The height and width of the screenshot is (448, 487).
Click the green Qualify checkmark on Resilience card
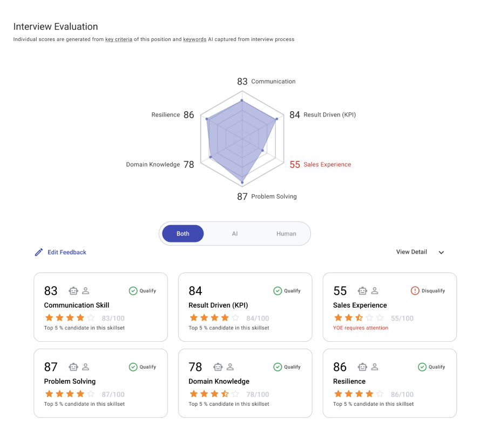click(x=422, y=367)
